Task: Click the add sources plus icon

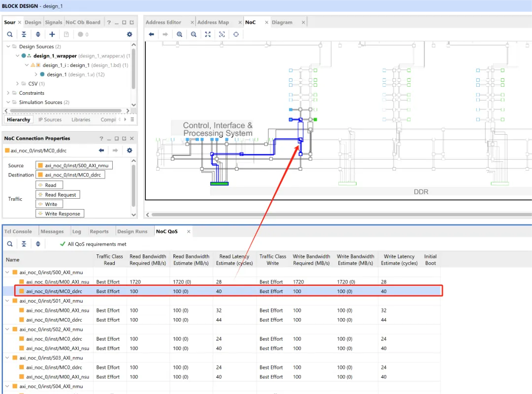Action: point(52,35)
